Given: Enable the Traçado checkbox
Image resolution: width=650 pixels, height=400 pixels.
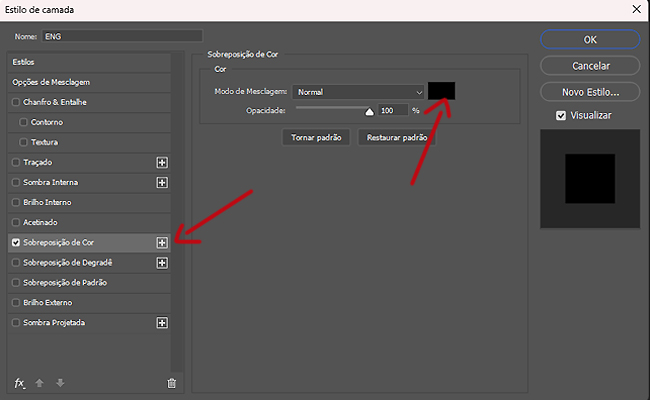Looking at the screenshot, I should 16,162.
